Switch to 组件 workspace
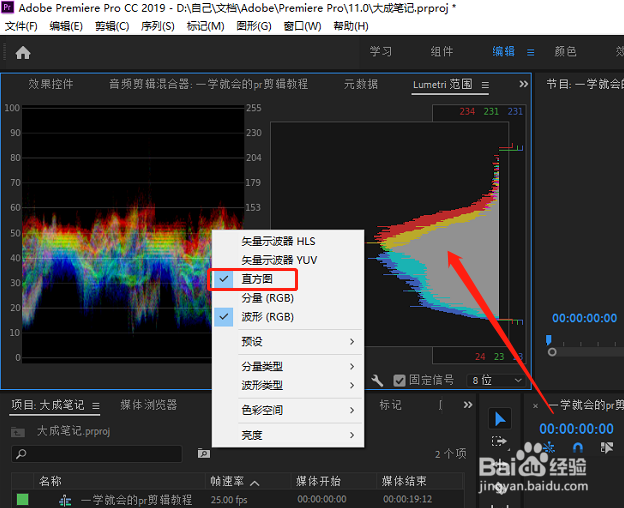 [x=442, y=51]
